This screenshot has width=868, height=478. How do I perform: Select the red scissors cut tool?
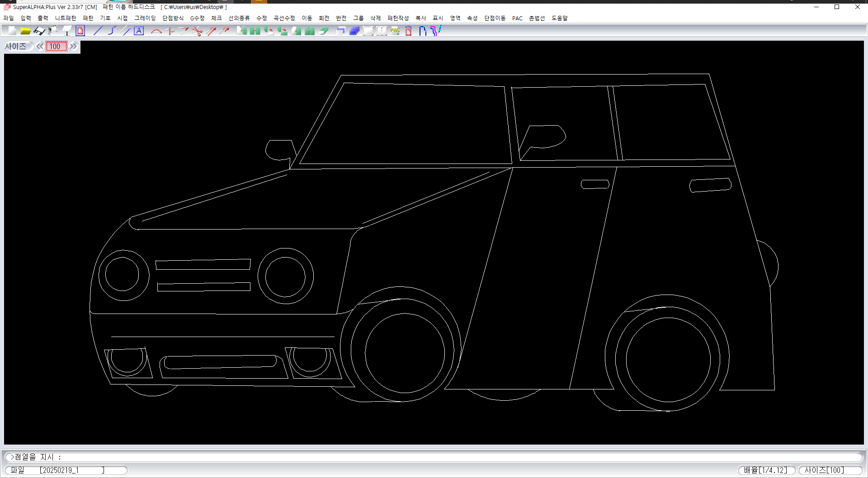(x=197, y=31)
